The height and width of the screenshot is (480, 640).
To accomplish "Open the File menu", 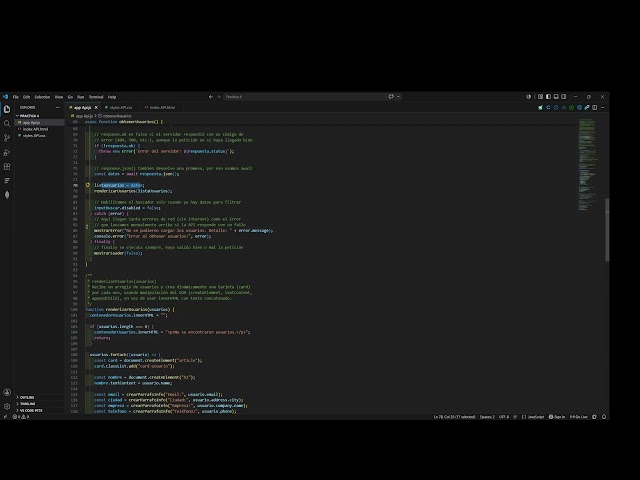I will point(16,97).
